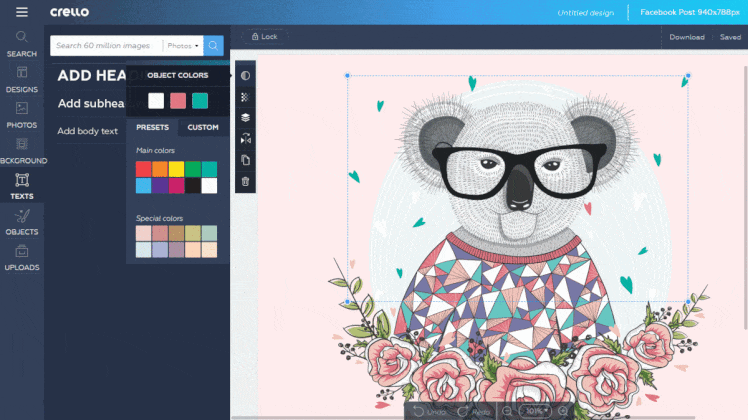The image size is (748, 420).
Task: Pick the sage green Special colors swatch
Action: tap(209, 233)
